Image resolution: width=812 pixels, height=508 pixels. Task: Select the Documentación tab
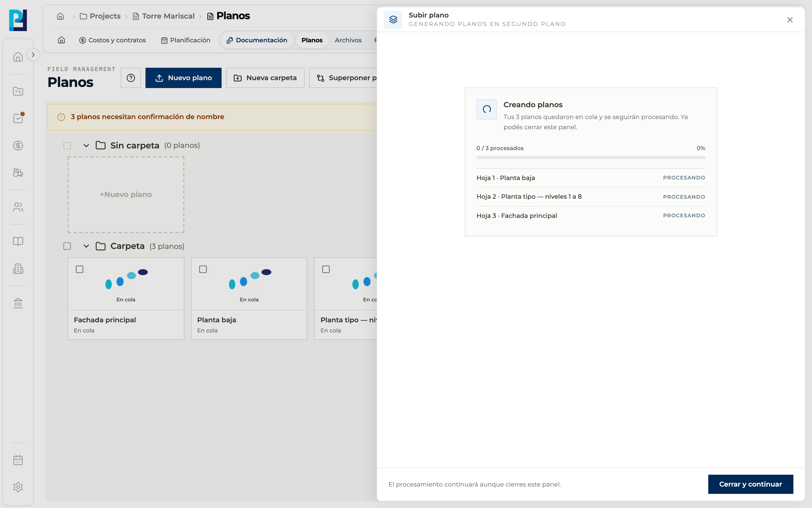[x=257, y=40]
